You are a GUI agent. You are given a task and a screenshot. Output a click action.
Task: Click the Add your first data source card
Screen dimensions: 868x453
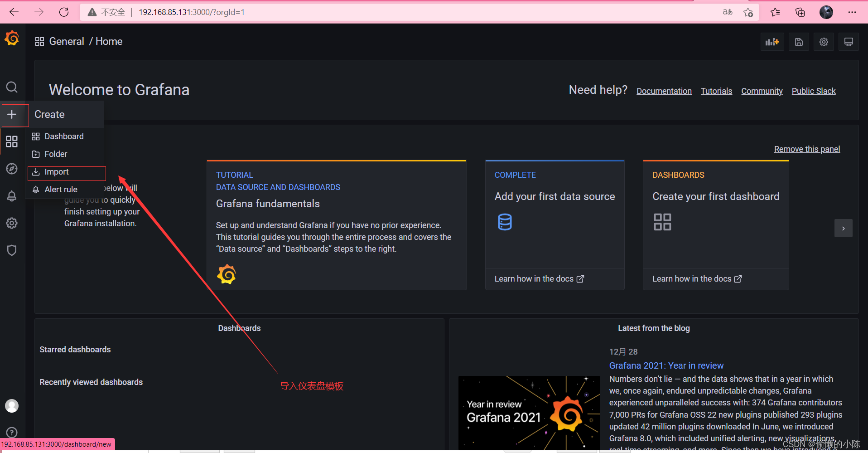coord(555,225)
